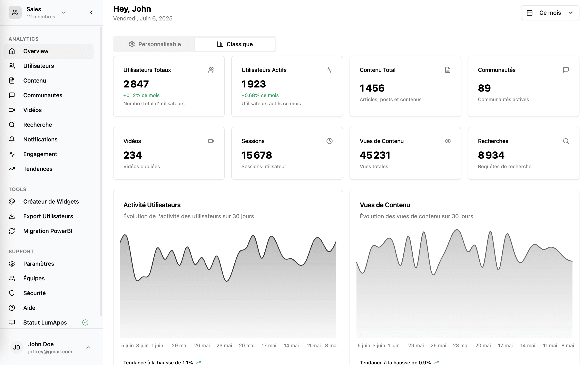Click the eye icon on Vues de Contenu card

point(447,141)
